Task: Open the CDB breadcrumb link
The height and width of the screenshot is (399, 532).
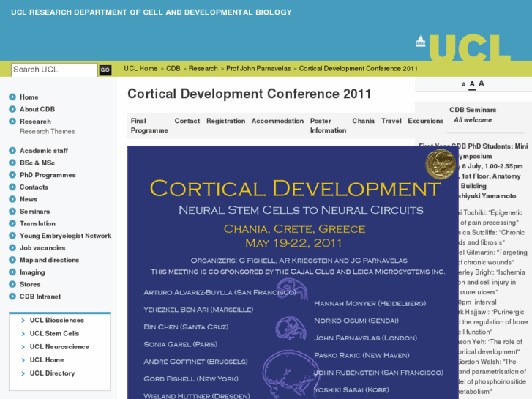Action: point(173,69)
